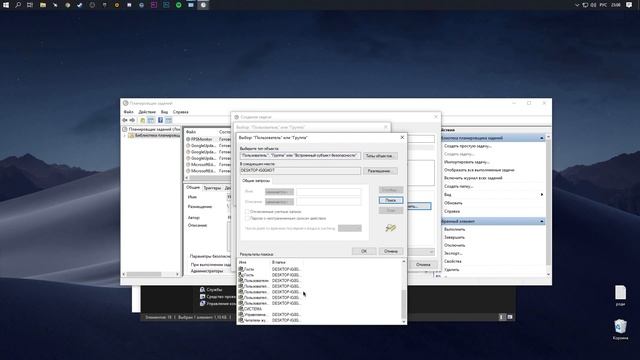The width and height of the screenshot is (640, 360).
Task: Select Планировщик заданий root tree node
Action: click(151, 129)
